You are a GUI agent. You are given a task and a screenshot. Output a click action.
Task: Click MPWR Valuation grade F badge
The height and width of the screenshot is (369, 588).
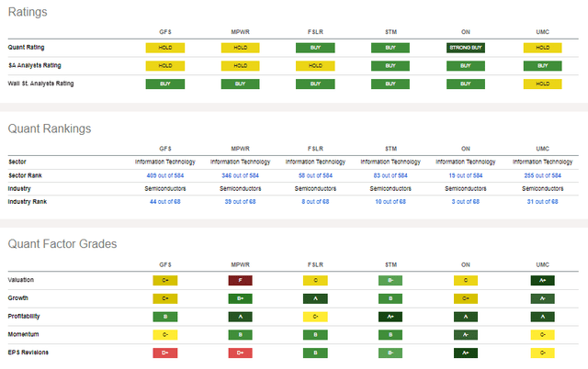pos(241,280)
